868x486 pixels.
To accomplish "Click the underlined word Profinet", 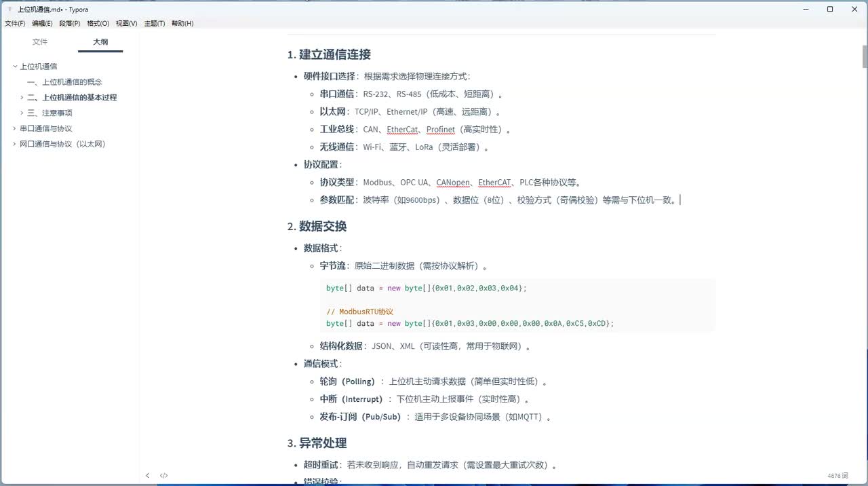I will click(441, 130).
